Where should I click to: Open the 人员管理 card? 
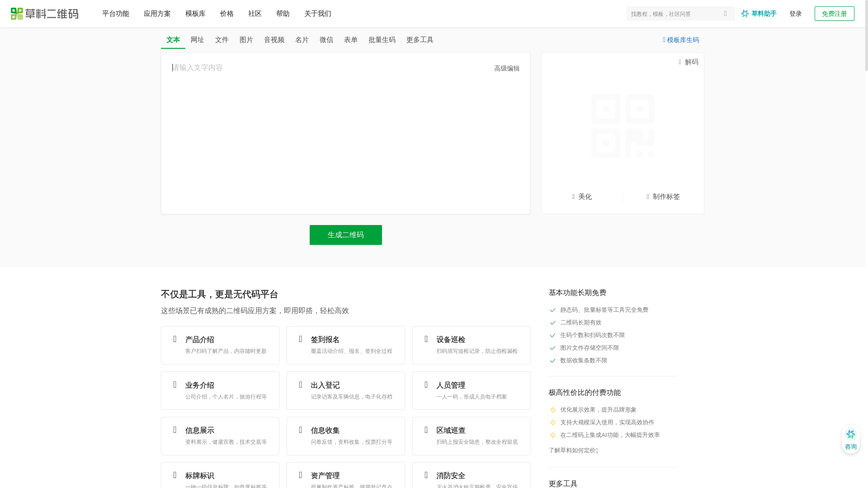point(472,390)
